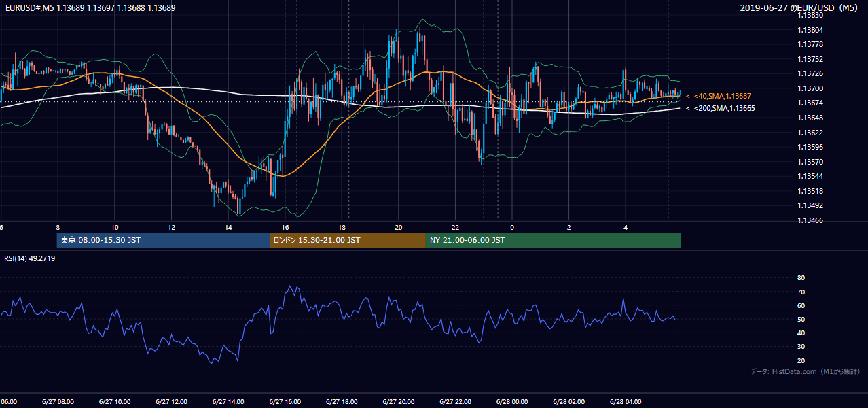Click the RSI(14) 49.2719 indicator label
This screenshot has width=868, height=408.
pos(30,258)
